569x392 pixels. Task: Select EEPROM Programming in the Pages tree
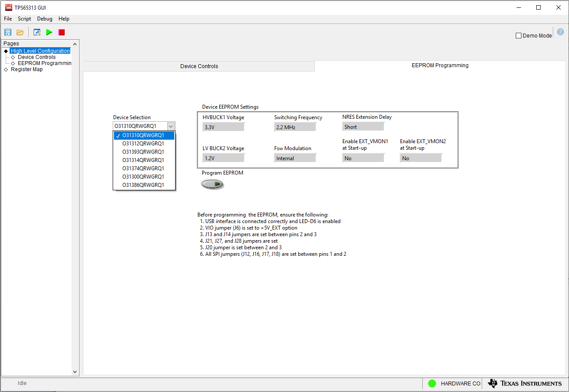45,63
